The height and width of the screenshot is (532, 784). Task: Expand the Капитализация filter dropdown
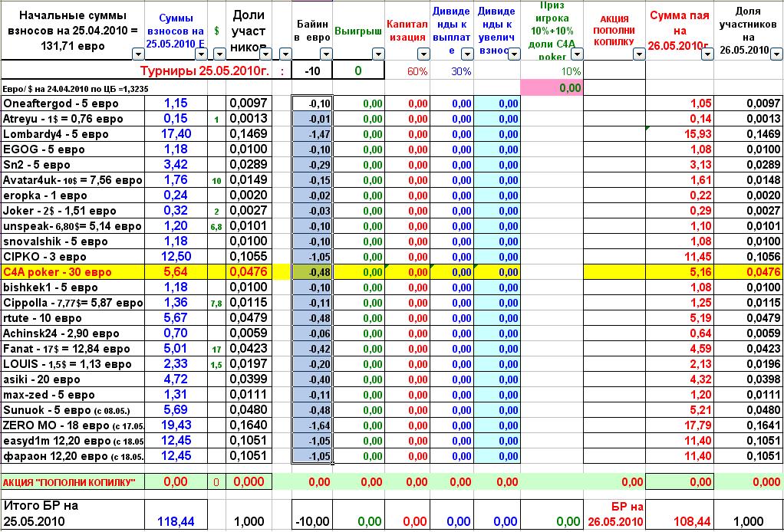point(423,54)
